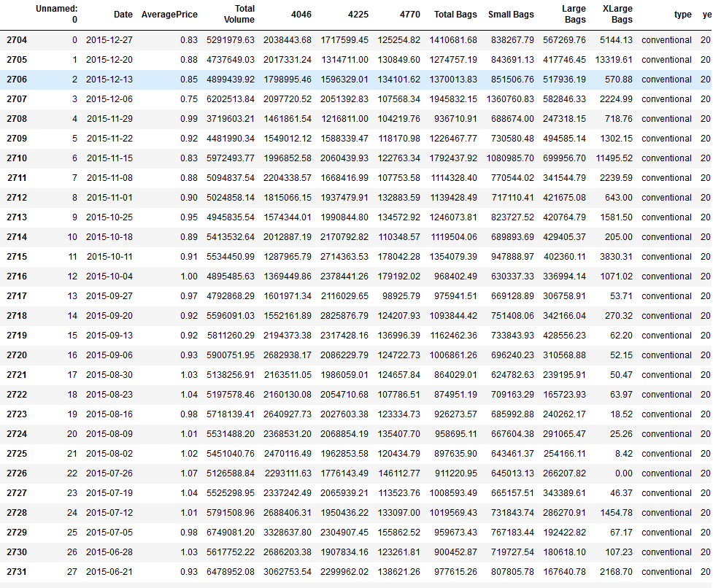Click Total Bags value 1139428.49
Image resolution: width=713 pixels, height=588 pixels.
point(453,198)
